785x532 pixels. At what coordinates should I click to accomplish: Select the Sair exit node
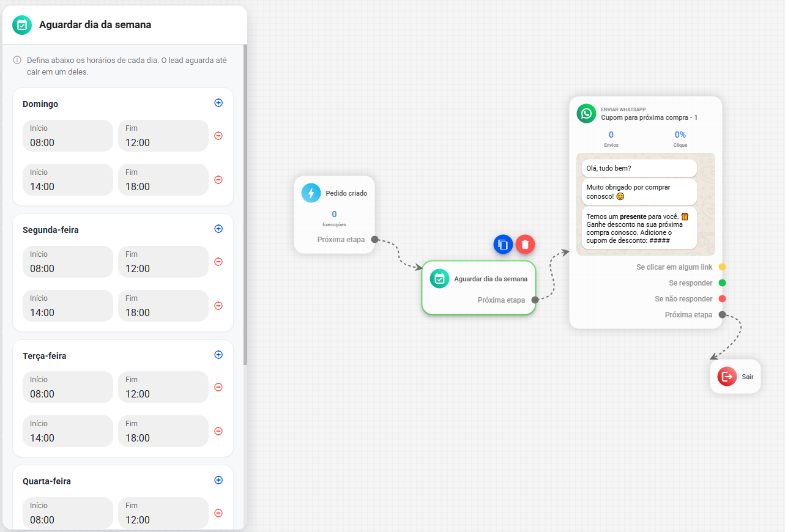735,377
